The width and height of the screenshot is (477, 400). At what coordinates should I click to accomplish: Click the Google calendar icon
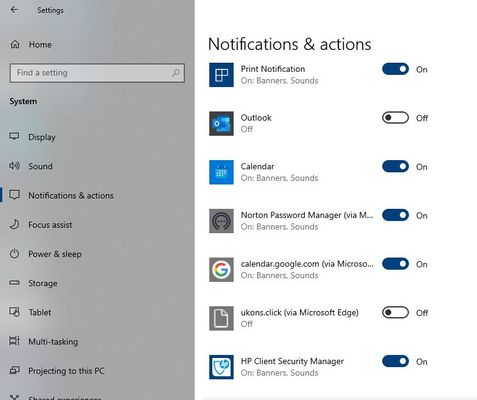point(221,269)
